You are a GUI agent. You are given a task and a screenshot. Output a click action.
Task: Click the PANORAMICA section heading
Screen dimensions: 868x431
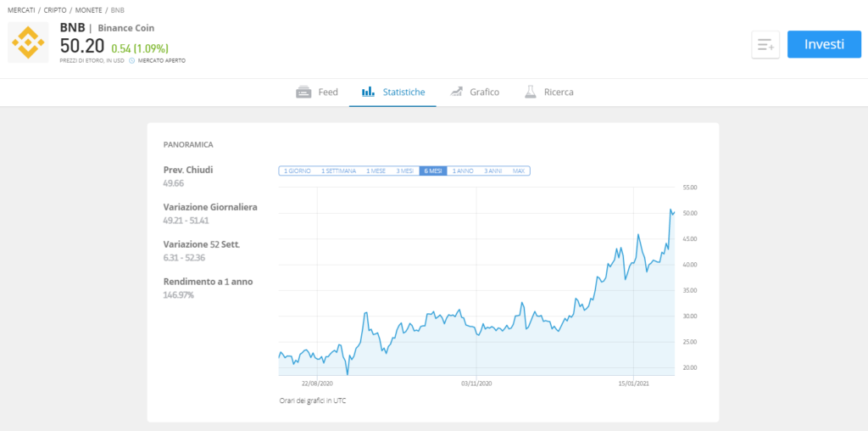tap(188, 144)
